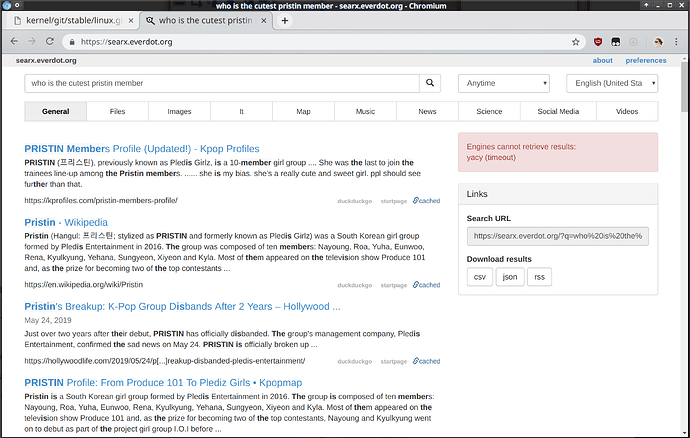Download results as json

coord(510,277)
